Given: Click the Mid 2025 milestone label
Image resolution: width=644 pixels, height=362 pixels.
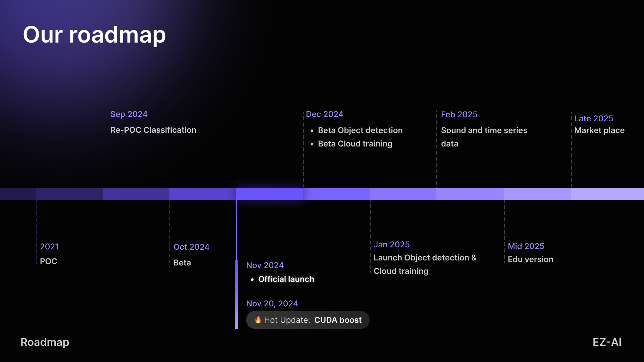Looking at the screenshot, I should pyautogui.click(x=526, y=246).
